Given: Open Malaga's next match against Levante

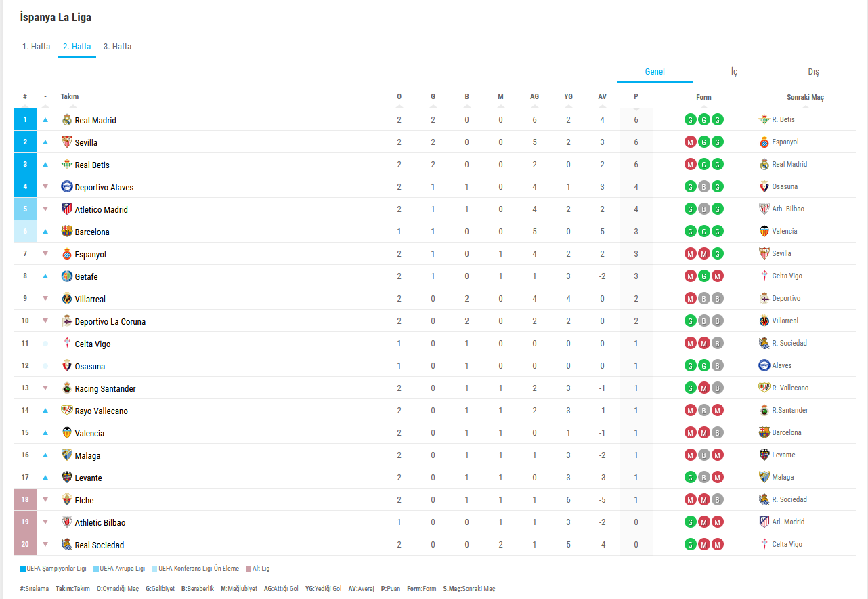Looking at the screenshot, I should 777,455.
